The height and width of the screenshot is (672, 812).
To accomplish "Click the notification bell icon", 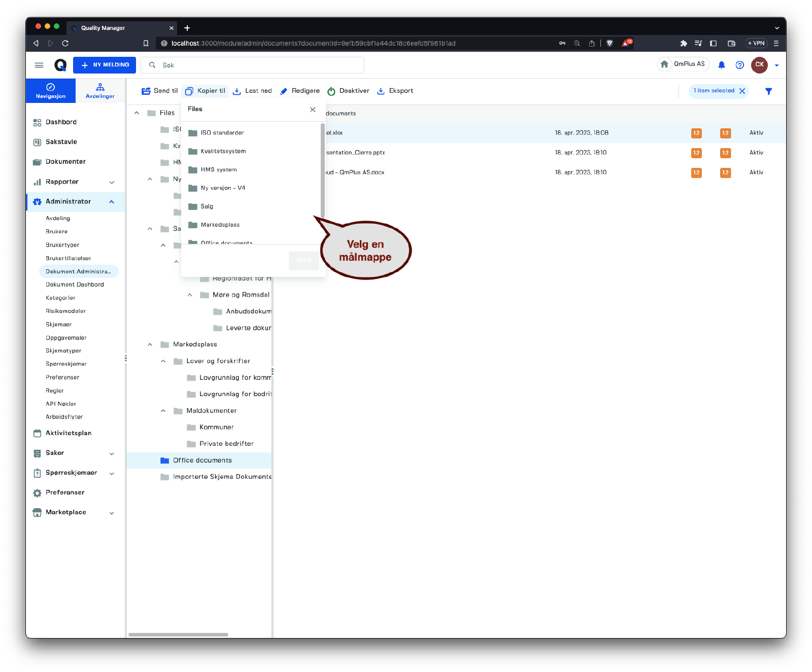I will point(721,65).
